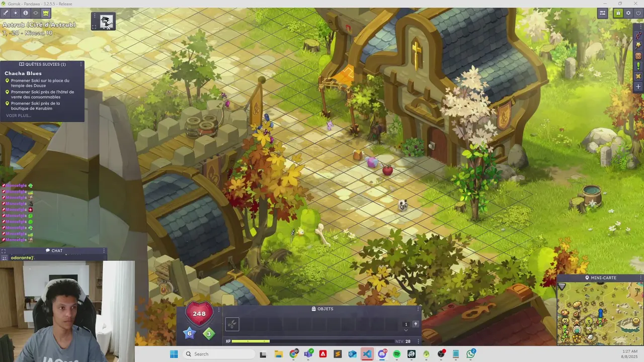
Task: Click the pin button beside page number
Action: pyautogui.click(x=416, y=324)
